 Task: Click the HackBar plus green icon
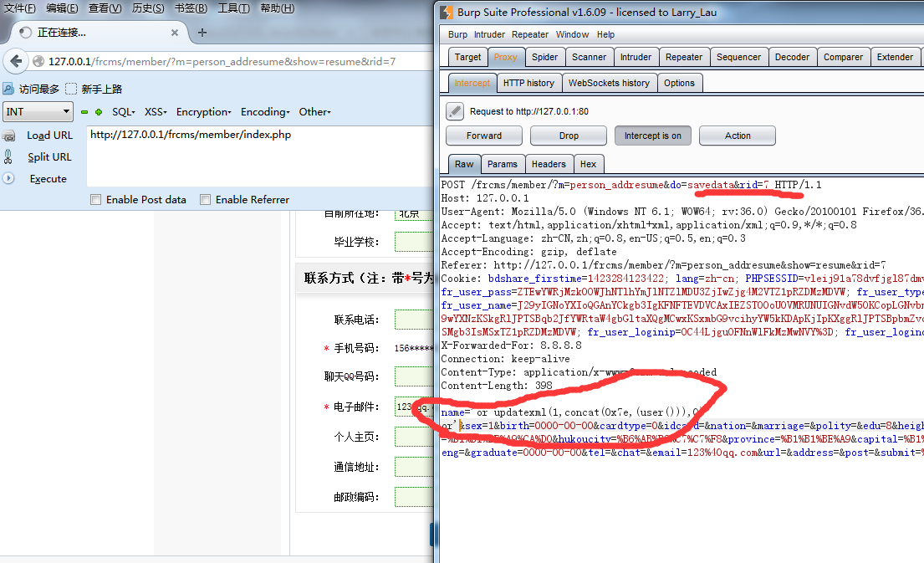[x=99, y=112]
